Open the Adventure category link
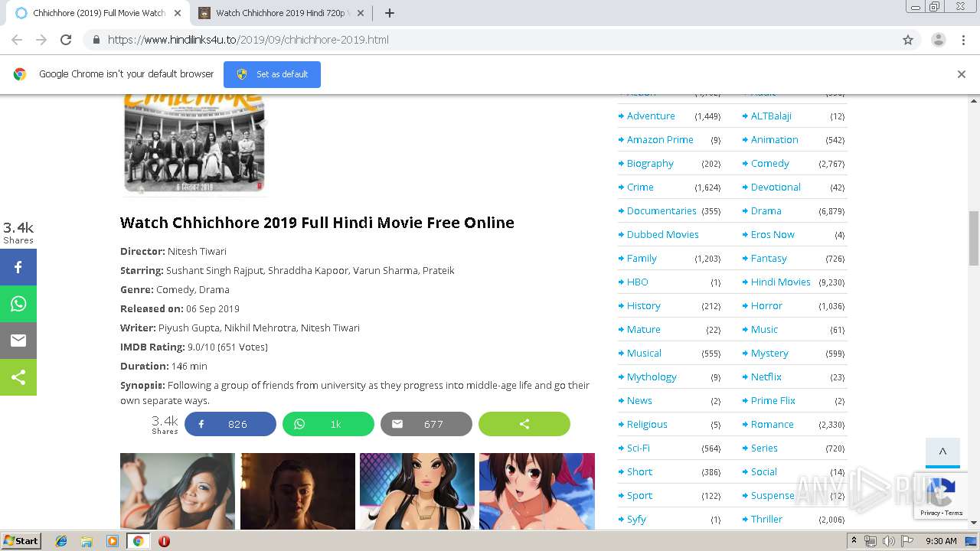The image size is (980, 551). click(x=651, y=116)
